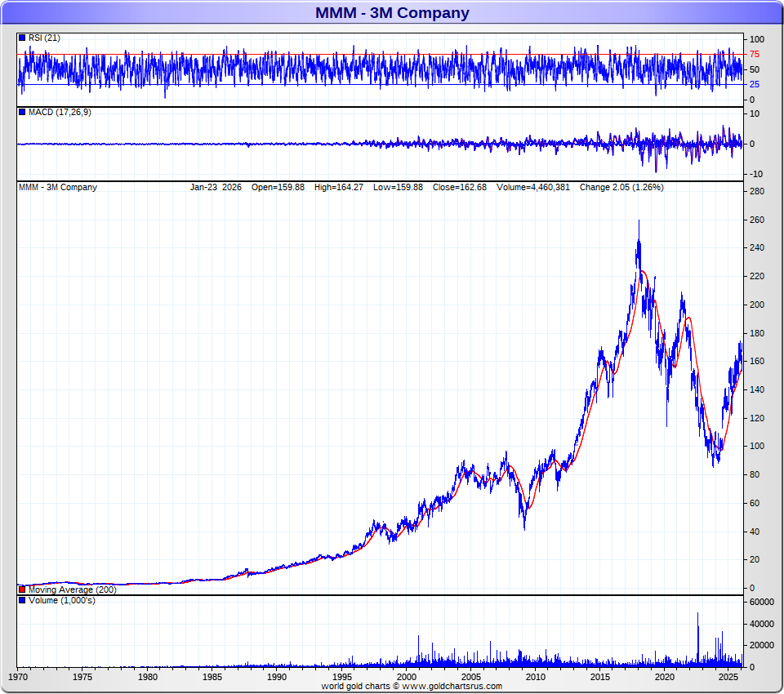Click the 1990 year label

[x=277, y=677]
